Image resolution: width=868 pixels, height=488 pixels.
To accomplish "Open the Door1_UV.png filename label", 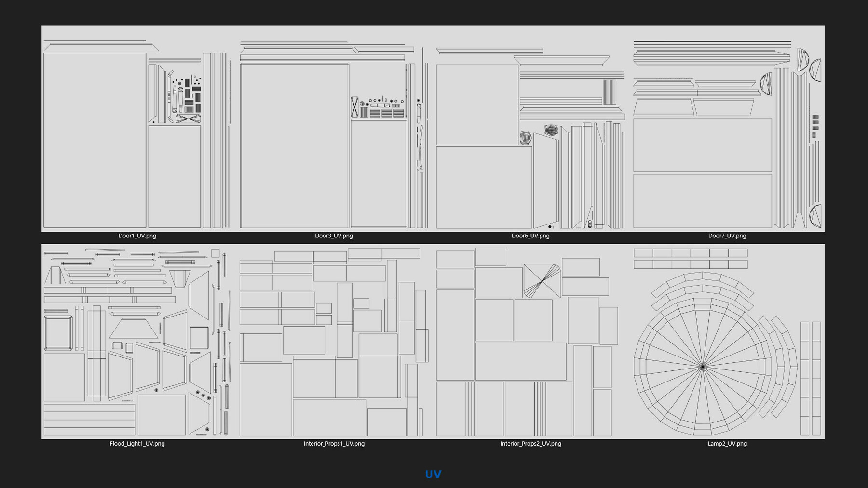I will (137, 236).
